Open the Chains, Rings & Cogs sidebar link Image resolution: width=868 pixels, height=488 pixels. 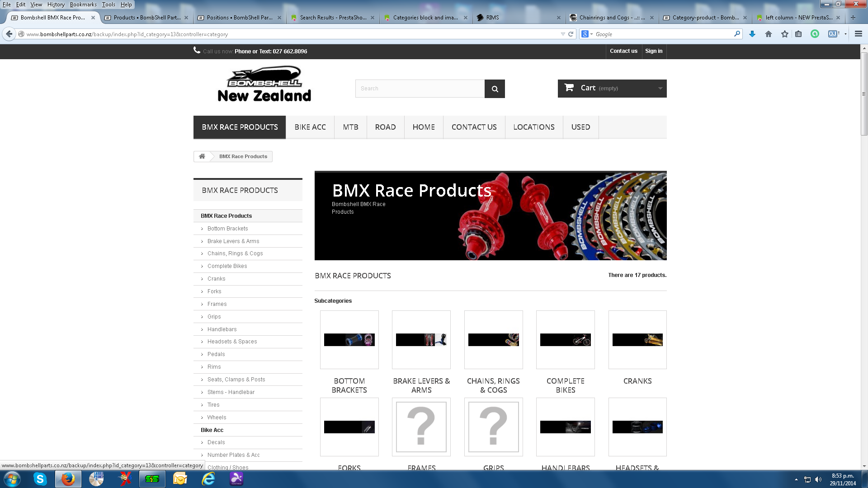tap(235, 253)
